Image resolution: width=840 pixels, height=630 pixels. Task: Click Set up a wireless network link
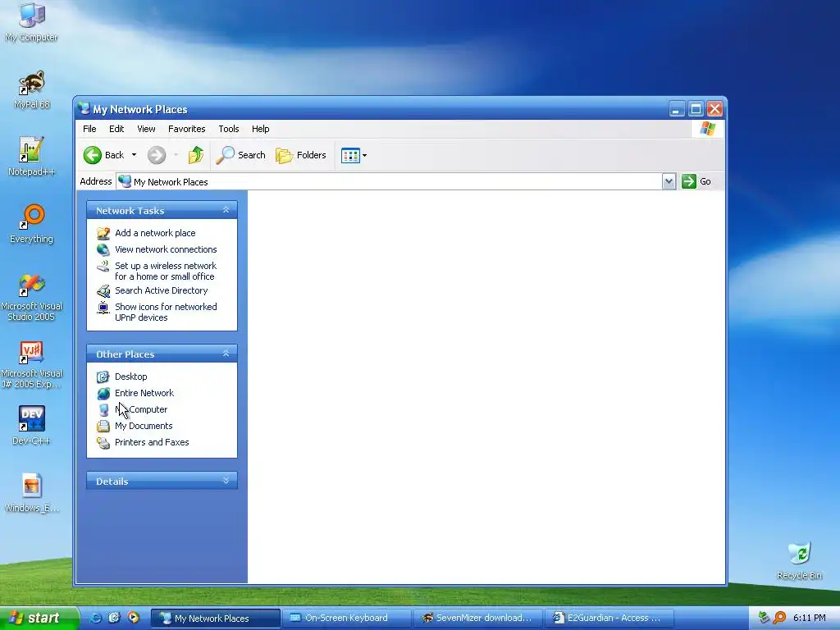166,271
